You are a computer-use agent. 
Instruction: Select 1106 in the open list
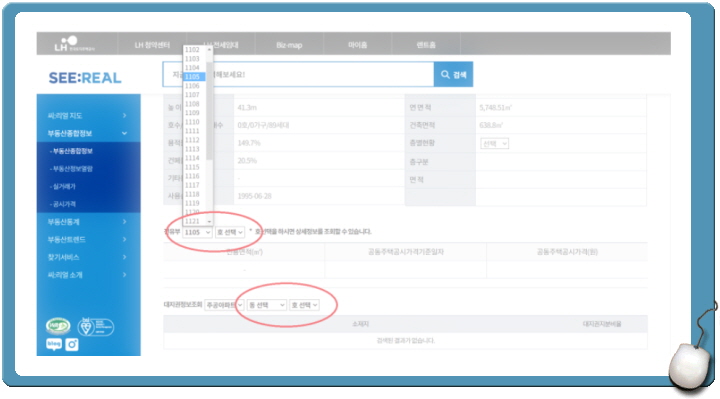point(194,86)
